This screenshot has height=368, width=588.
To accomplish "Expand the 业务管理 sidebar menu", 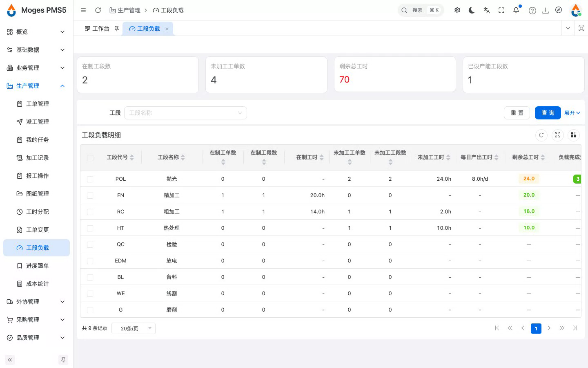I will point(36,68).
